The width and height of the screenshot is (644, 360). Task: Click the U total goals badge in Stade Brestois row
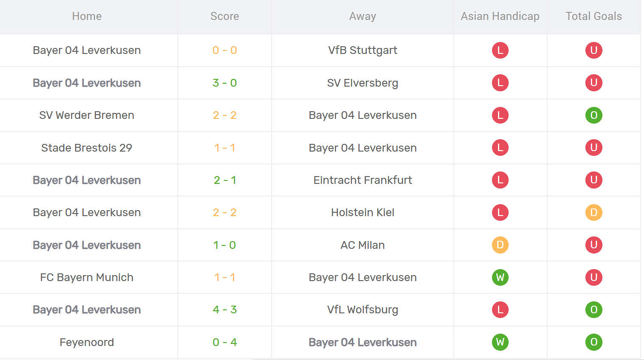593,148
